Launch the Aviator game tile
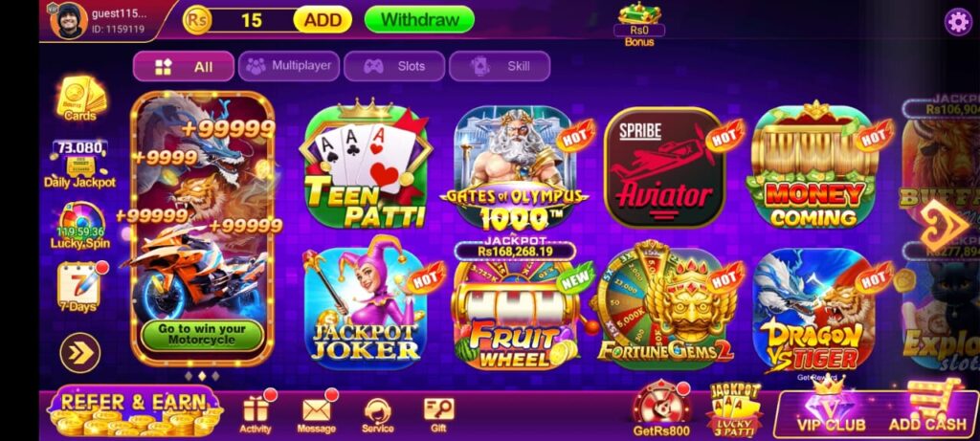The width and height of the screenshot is (980, 441). click(x=665, y=167)
